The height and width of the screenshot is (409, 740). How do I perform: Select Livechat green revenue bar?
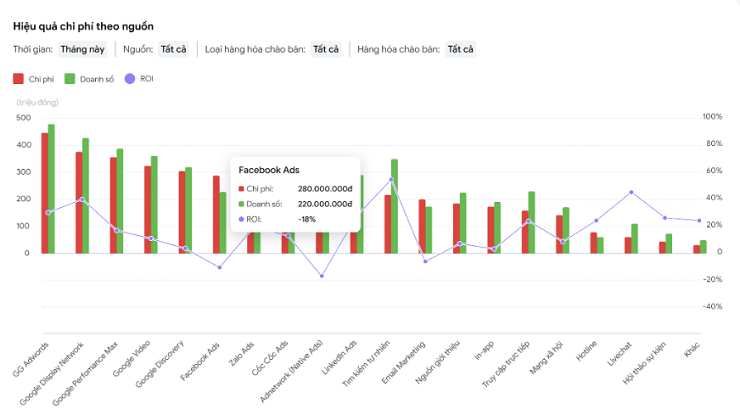click(x=634, y=239)
